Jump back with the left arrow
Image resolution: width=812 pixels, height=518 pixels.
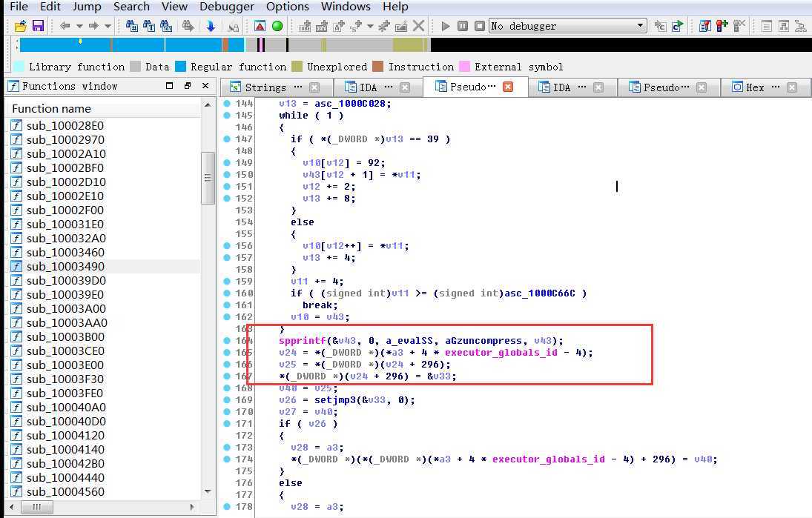65,26
